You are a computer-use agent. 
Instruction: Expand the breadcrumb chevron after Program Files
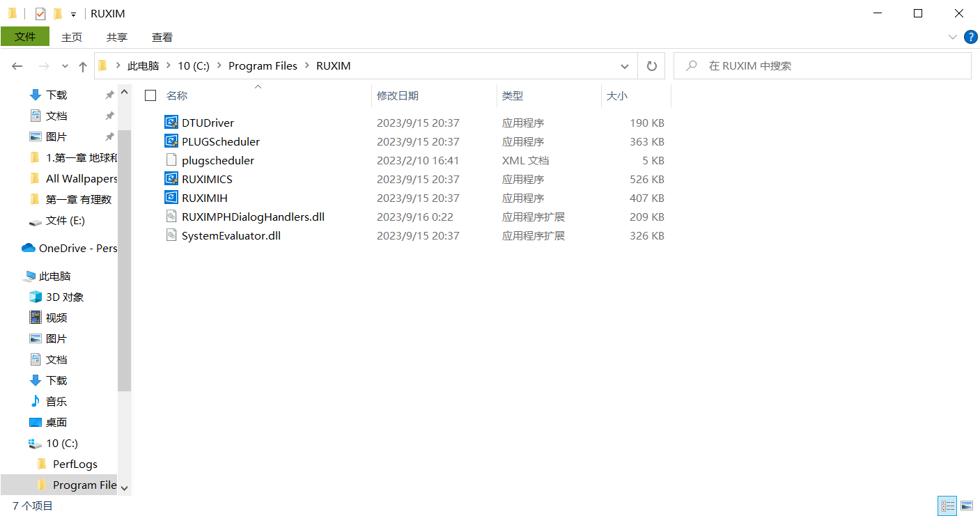[x=306, y=66]
